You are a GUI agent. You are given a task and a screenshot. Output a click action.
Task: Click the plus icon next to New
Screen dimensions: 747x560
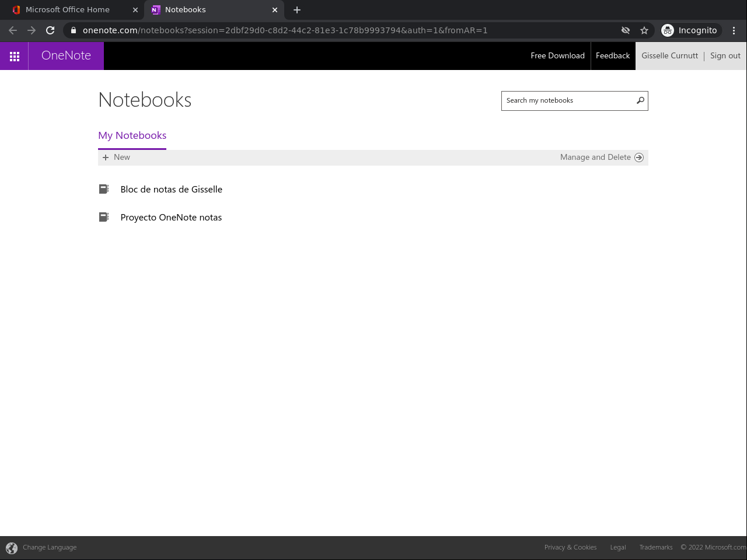coord(106,157)
